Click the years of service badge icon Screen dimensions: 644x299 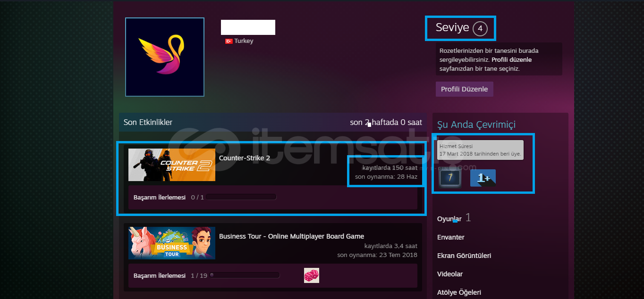tap(450, 178)
